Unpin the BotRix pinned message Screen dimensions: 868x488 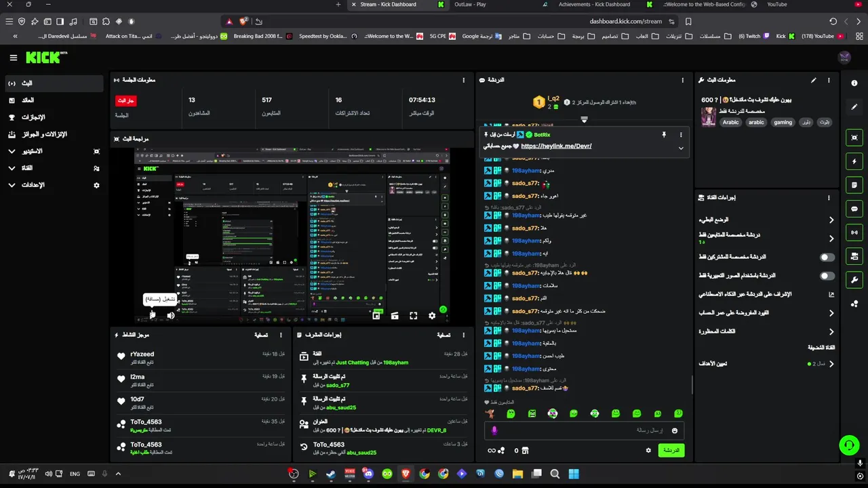664,135
